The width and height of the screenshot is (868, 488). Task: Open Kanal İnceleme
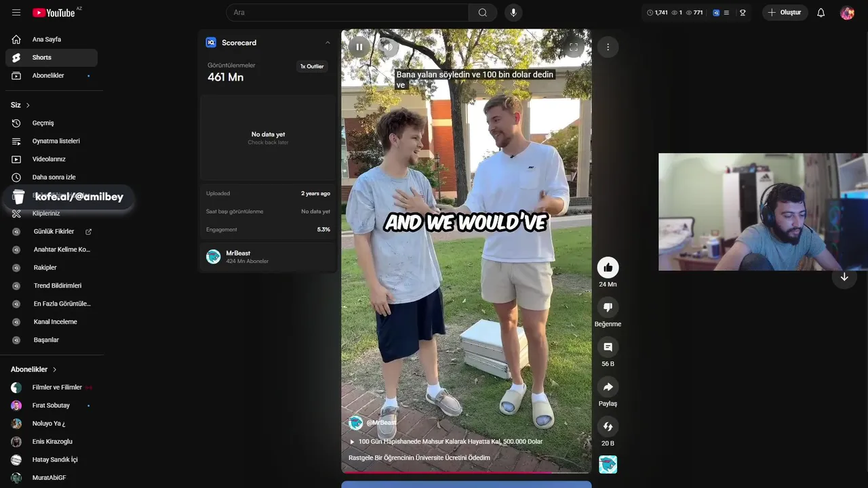[x=52, y=322]
